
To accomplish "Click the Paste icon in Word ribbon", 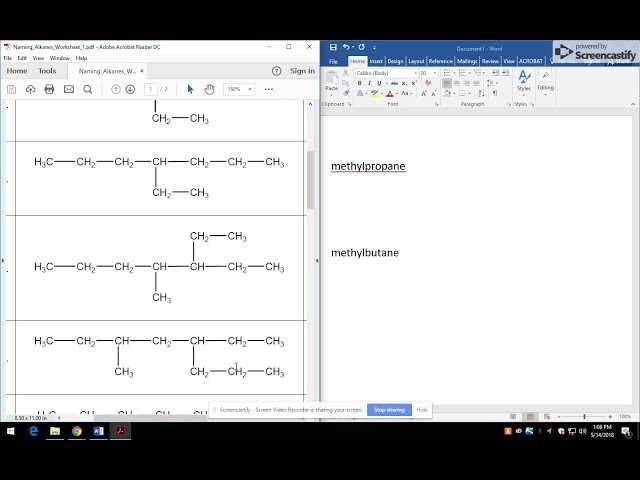I will [331, 80].
